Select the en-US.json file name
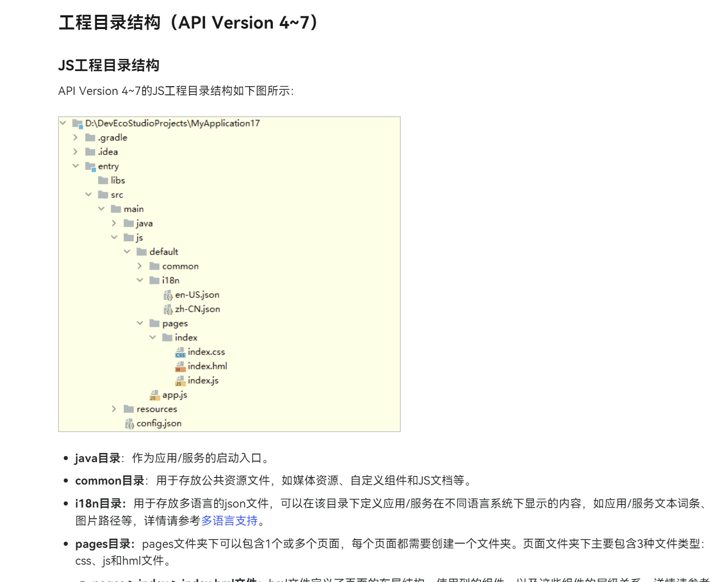The image size is (728, 582). click(197, 295)
